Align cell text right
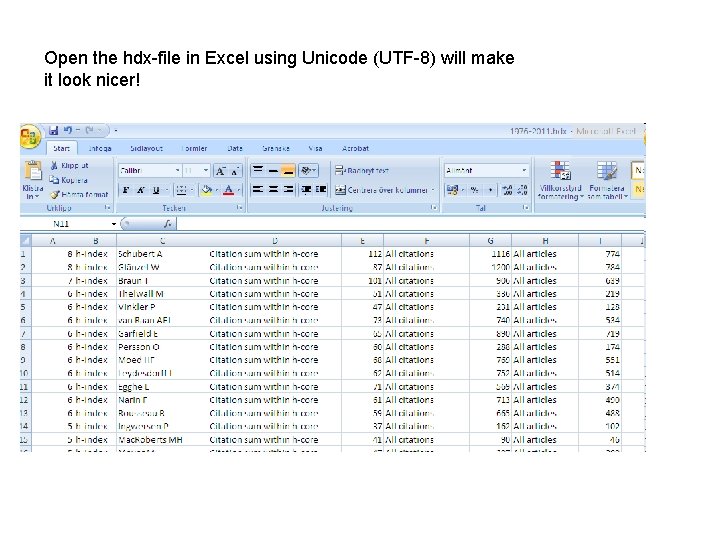720x540 pixels. (x=288, y=189)
